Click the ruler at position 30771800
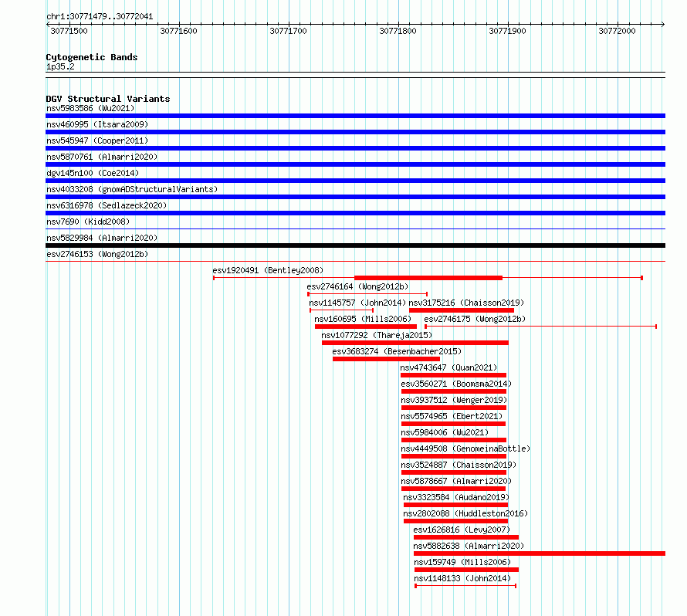 click(398, 31)
